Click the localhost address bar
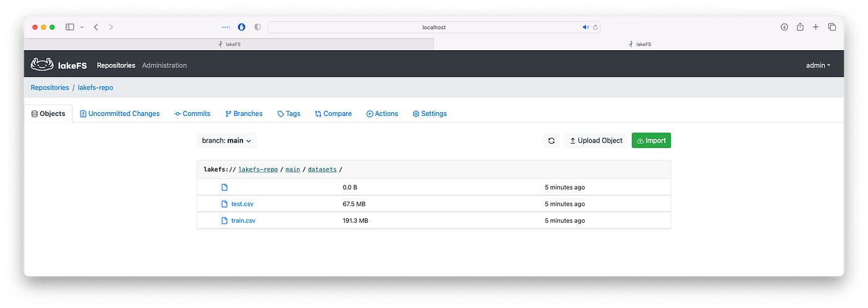This screenshot has width=868, height=308. [x=434, y=27]
